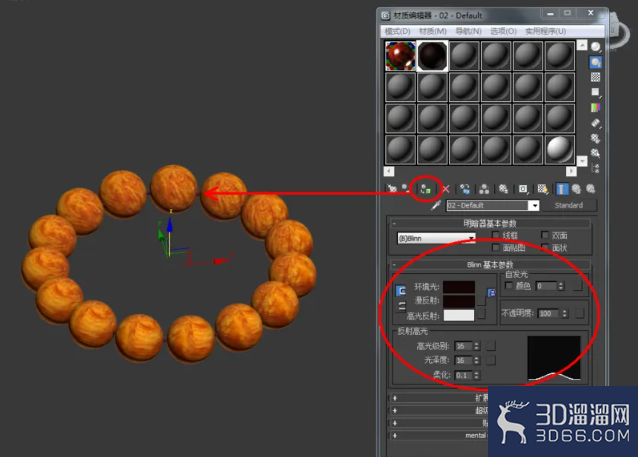638x457 pixels.
Task: Click the 高光反射 white color swatch
Action: point(459,315)
